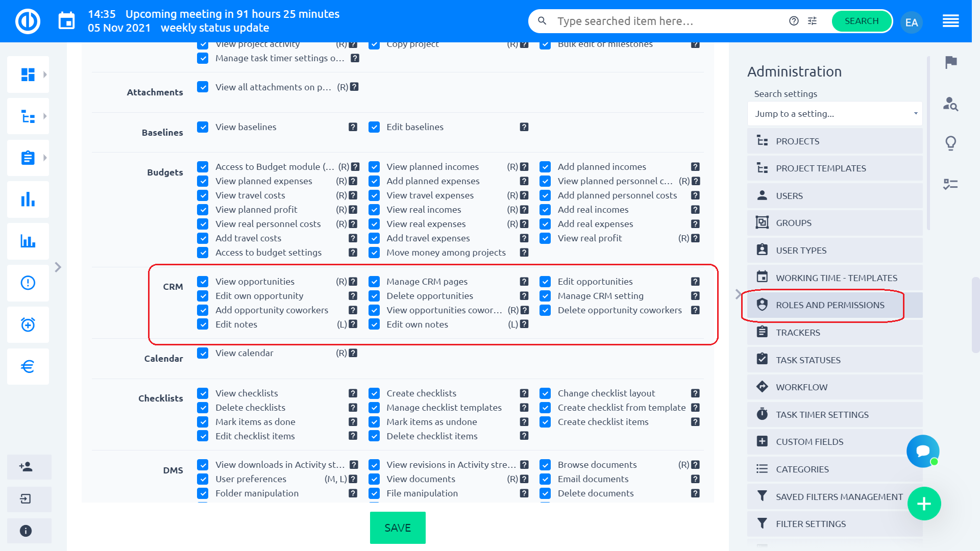The width and height of the screenshot is (980, 551).
Task: Show help for Manage CRM pages
Action: tap(524, 282)
